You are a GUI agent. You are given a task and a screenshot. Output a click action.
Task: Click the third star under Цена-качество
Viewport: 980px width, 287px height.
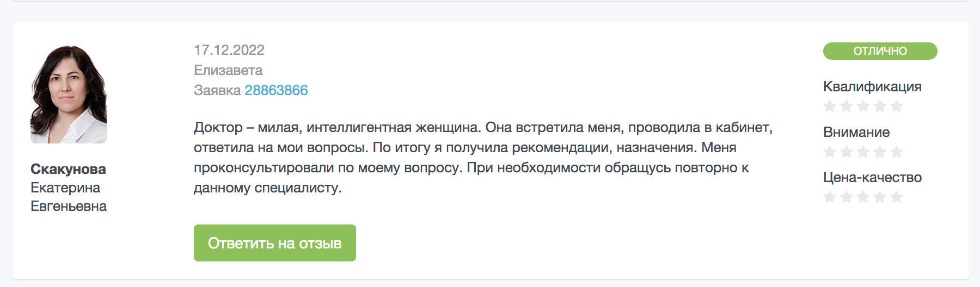[x=863, y=197]
